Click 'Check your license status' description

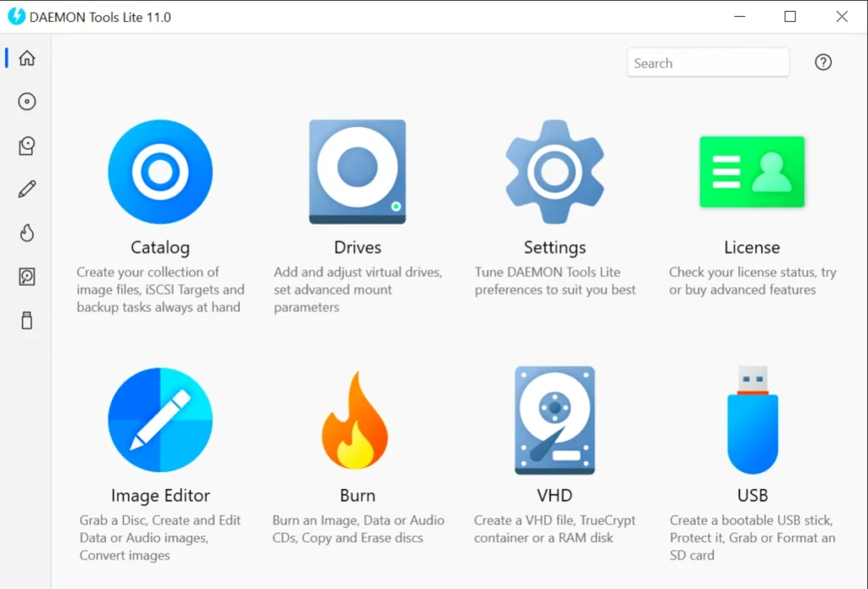click(753, 281)
